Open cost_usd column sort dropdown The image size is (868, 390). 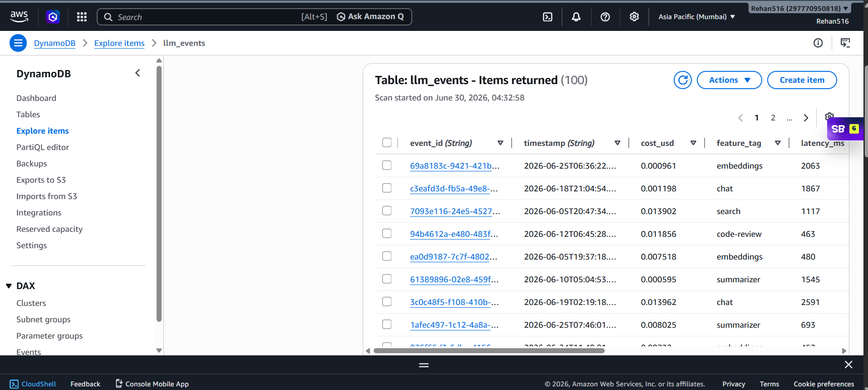pyautogui.click(x=693, y=143)
